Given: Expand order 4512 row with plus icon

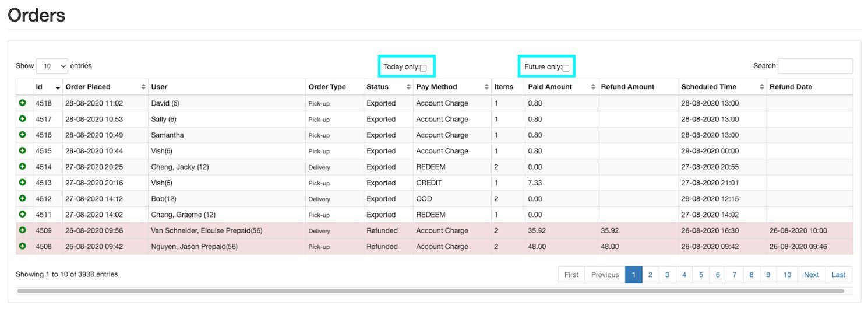Looking at the screenshot, I should [x=22, y=198].
